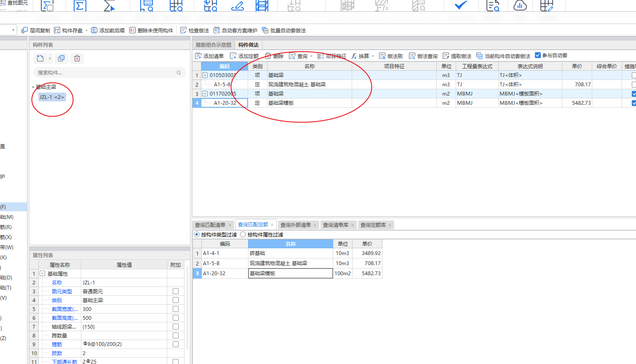Collapse the 基础主梁 tree node

point(33,87)
